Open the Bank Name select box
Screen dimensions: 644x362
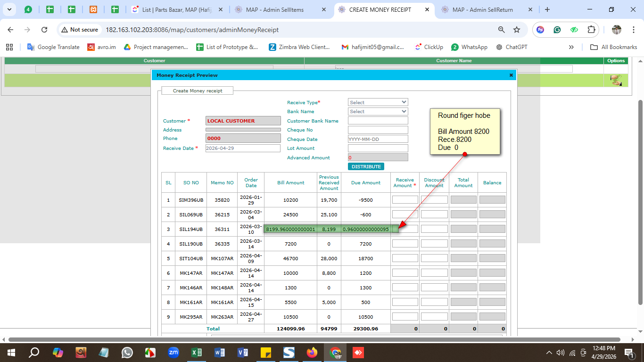pos(378,112)
